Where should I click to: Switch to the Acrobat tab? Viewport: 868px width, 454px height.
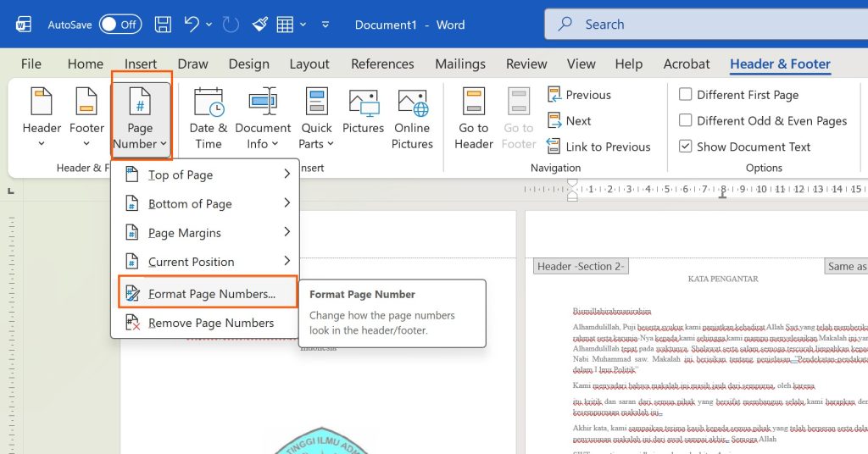[x=687, y=64]
